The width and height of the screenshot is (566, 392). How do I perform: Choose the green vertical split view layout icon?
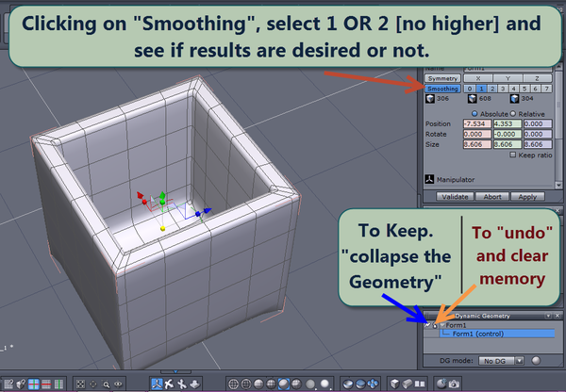pos(58,384)
